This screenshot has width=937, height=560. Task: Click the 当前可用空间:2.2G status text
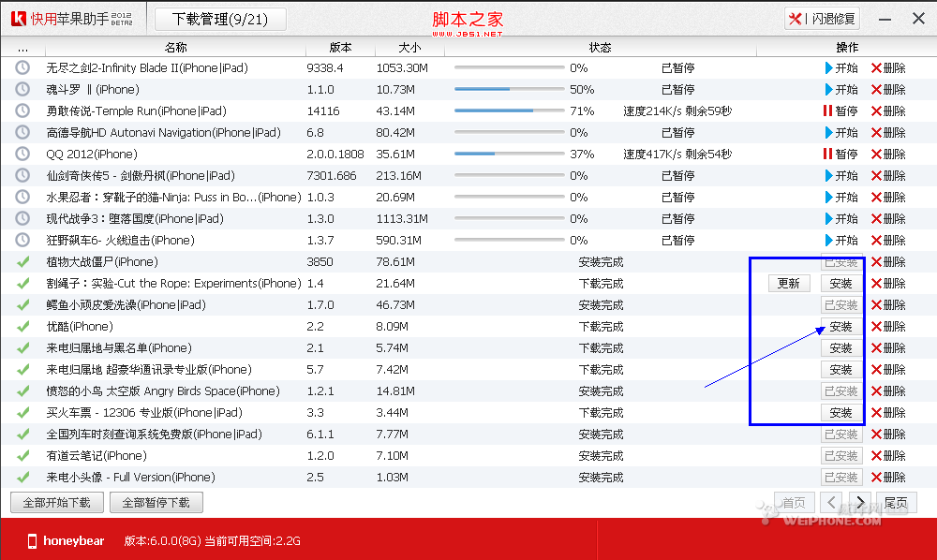[x=252, y=541]
